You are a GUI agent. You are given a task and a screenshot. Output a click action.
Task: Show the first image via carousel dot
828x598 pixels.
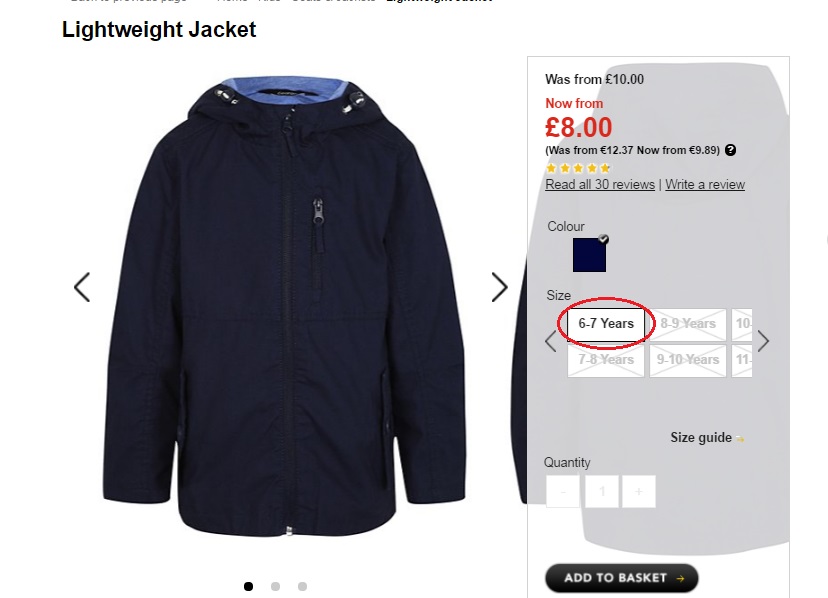pos(249,587)
